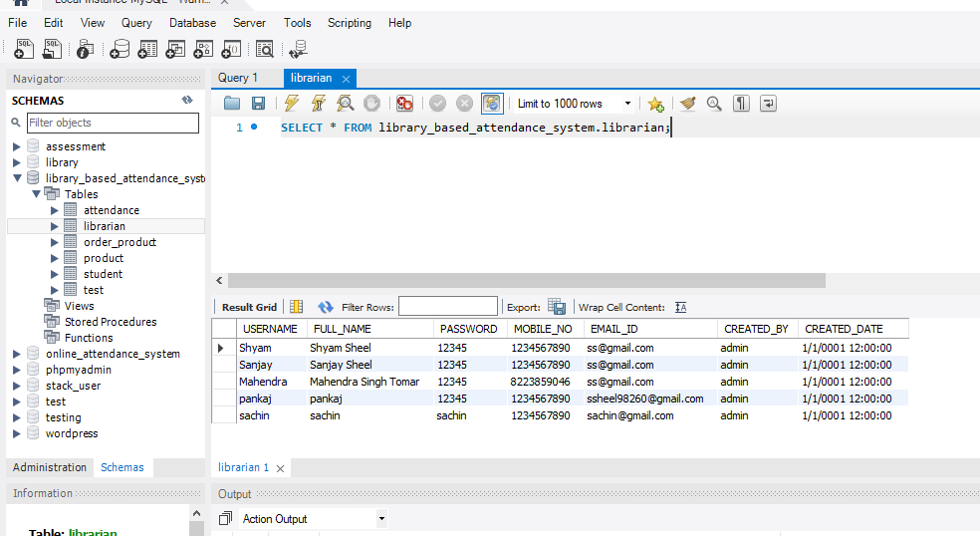Open Limit to 1000 rows dropdown
Screen dimensions: 980x536
click(627, 104)
